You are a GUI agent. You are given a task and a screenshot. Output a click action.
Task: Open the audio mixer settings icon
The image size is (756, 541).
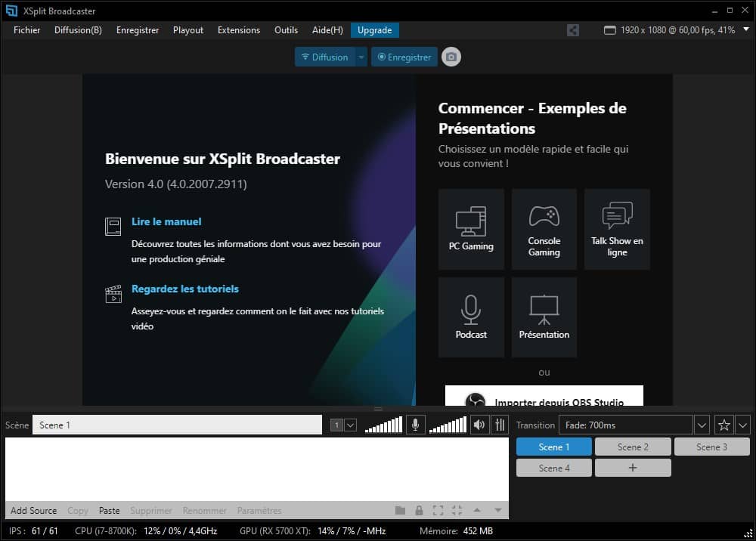click(499, 425)
